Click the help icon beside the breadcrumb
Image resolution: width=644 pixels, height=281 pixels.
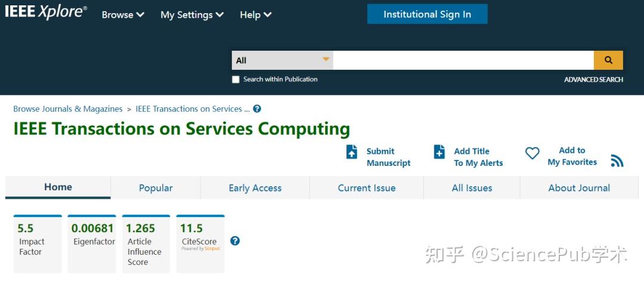tap(257, 109)
